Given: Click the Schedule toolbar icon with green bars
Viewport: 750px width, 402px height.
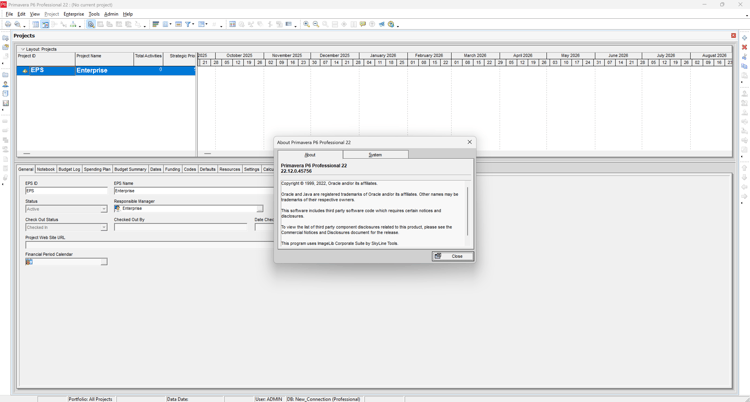Looking at the screenshot, I should 73,24.
